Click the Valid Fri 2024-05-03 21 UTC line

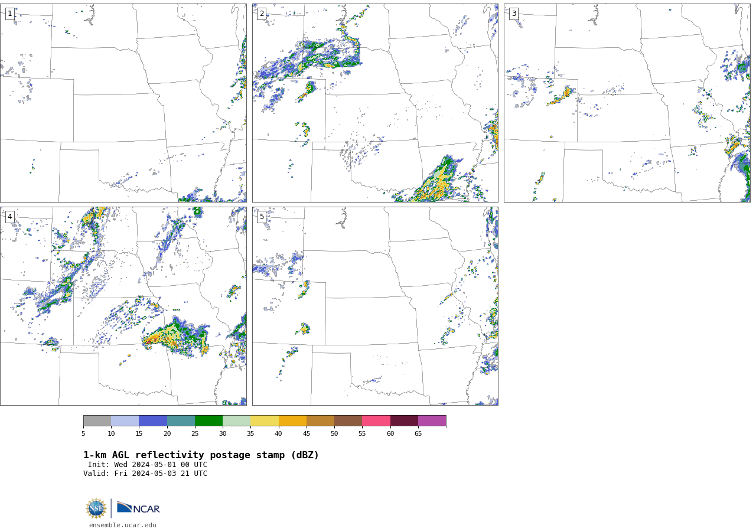(145, 474)
